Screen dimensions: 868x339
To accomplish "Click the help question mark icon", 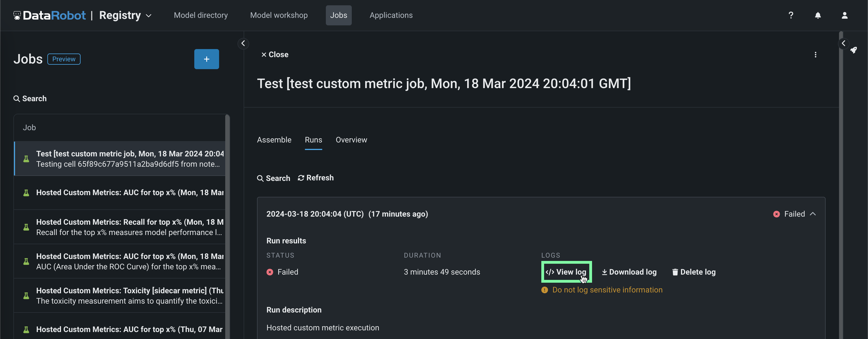I will coord(791,15).
